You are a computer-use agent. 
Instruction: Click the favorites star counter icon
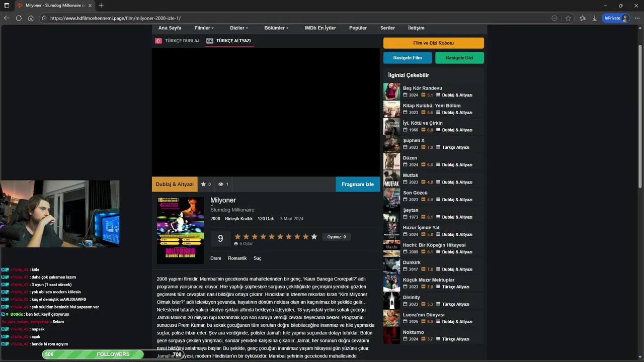[x=203, y=185]
